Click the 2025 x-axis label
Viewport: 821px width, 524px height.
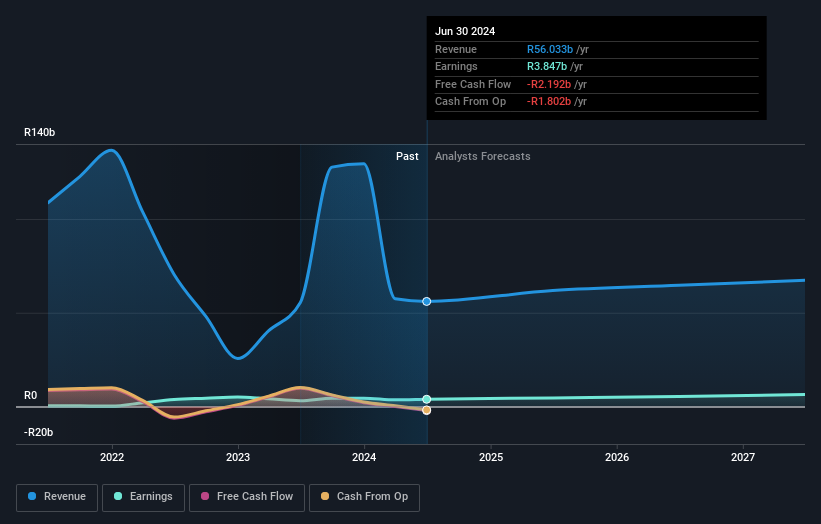click(491, 458)
